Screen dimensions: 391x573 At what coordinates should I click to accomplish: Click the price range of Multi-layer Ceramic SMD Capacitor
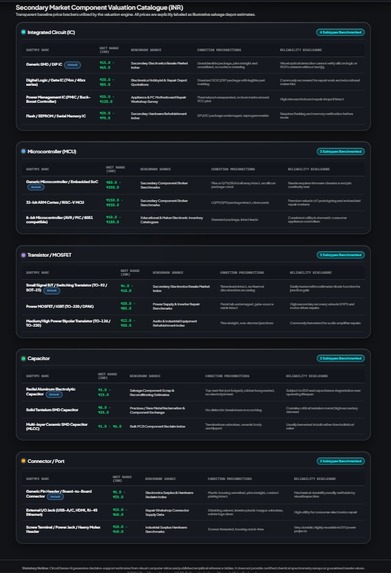(x=110, y=426)
